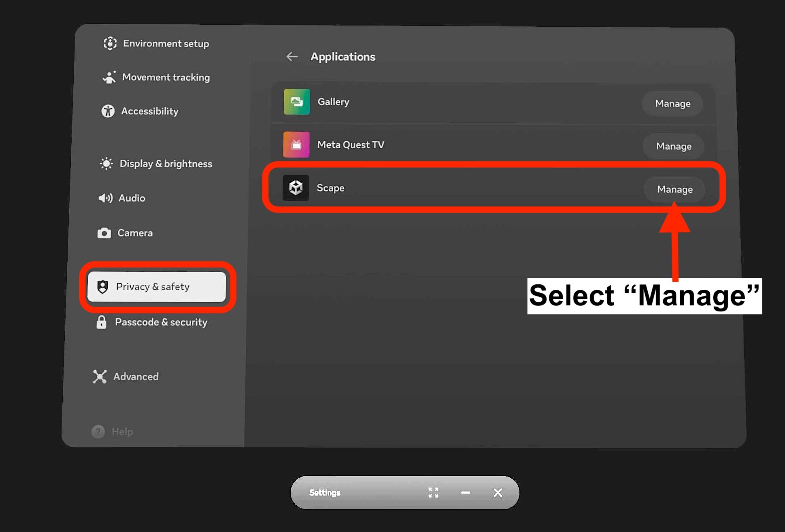Click the Help question mark icon

click(x=98, y=432)
